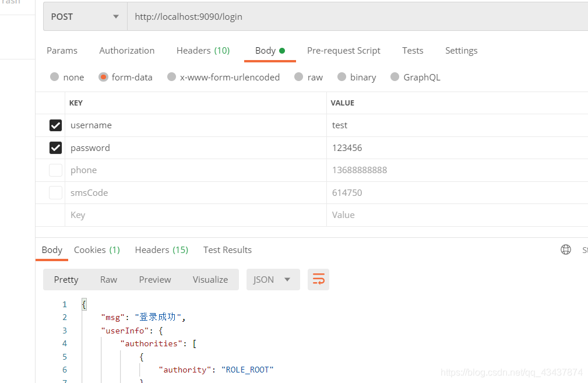Open the response Headers (15) tab
Screen dimensions: 588x383
pos(161,250)
